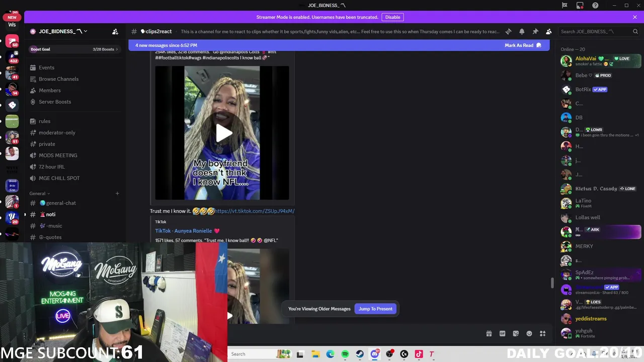Click the invite people icon beside server name
Viewport: 644px width, 362px height.
[115, 31]
